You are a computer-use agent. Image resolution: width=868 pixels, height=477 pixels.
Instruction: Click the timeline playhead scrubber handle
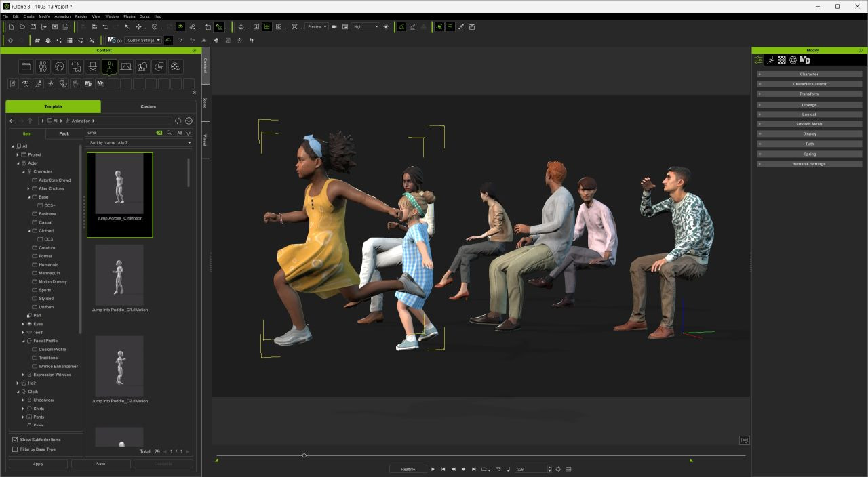click(x=304, y=455)
